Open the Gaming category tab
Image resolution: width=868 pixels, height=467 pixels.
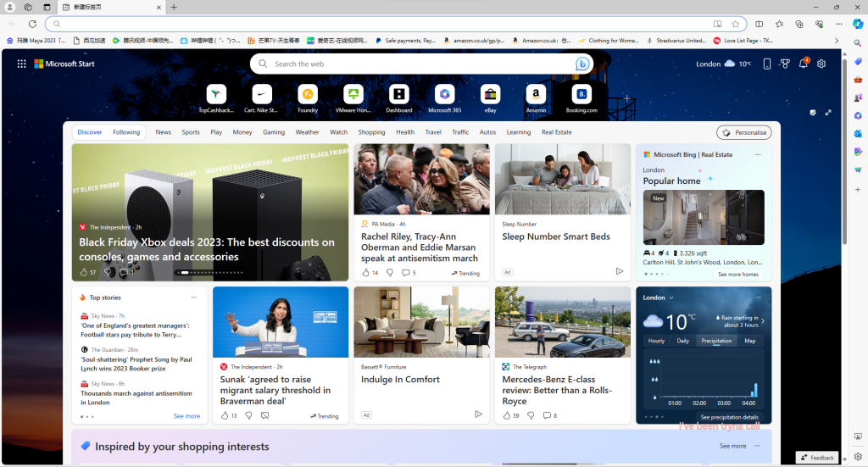tap(274, 132)
